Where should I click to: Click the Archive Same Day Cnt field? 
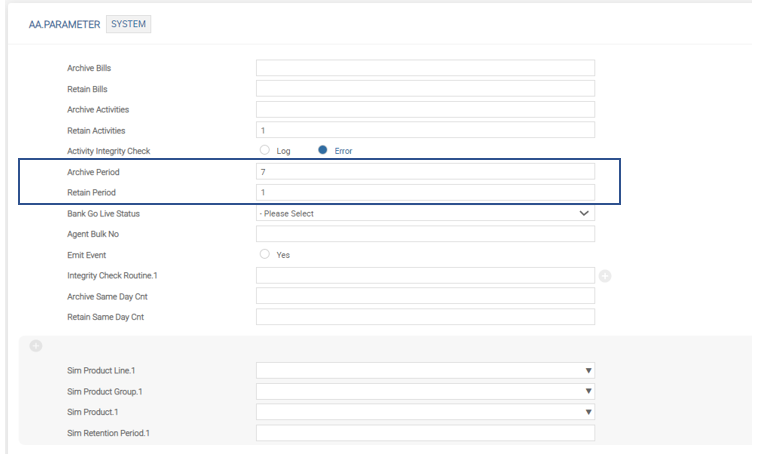(x=425, y=296)
